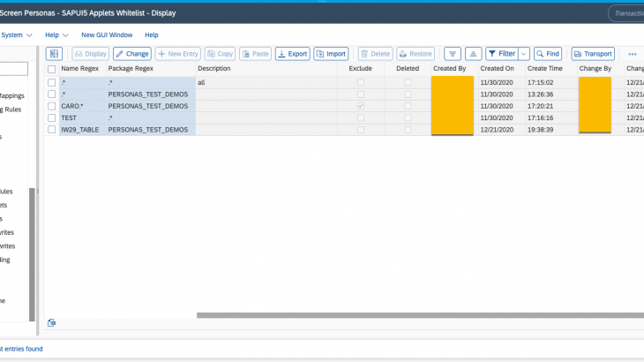Click small icon at bottom-left of table
Screen dimensions: 644x362
[x=52, y=323]
